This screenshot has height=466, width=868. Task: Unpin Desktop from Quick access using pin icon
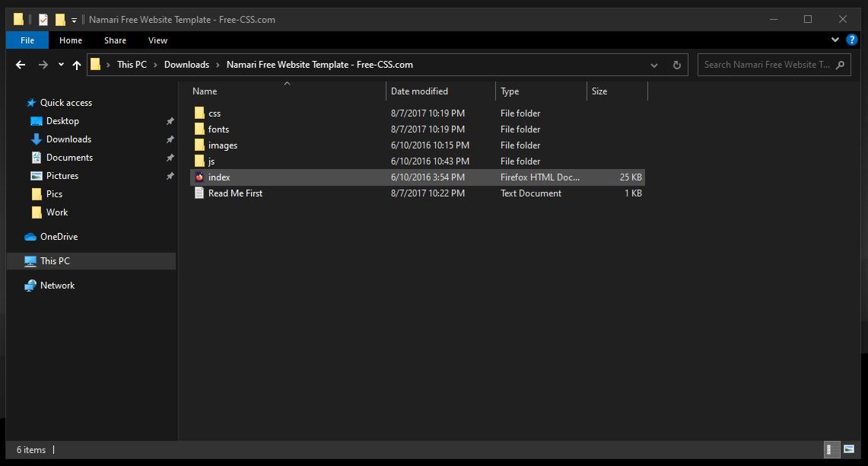[170, 121]
